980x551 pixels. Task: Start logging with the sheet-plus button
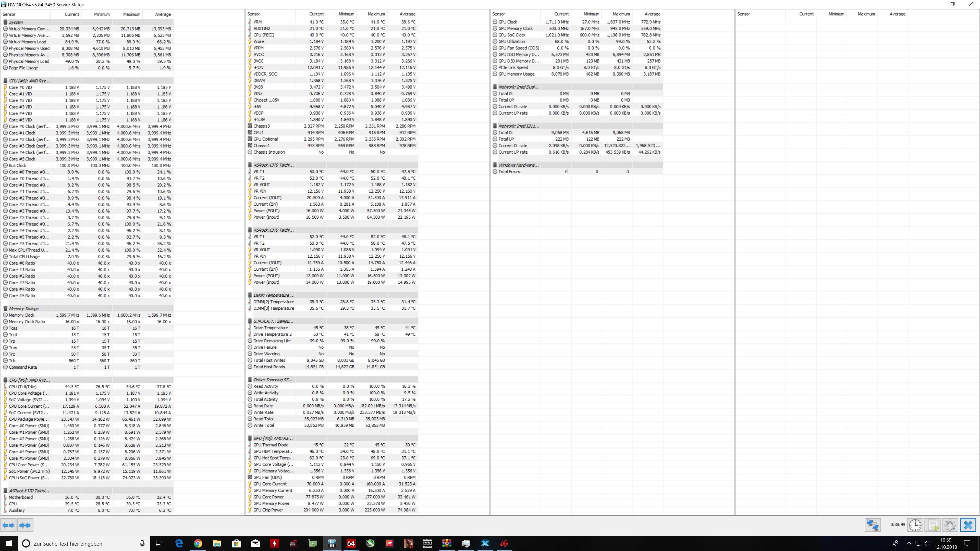coord(933,525)
